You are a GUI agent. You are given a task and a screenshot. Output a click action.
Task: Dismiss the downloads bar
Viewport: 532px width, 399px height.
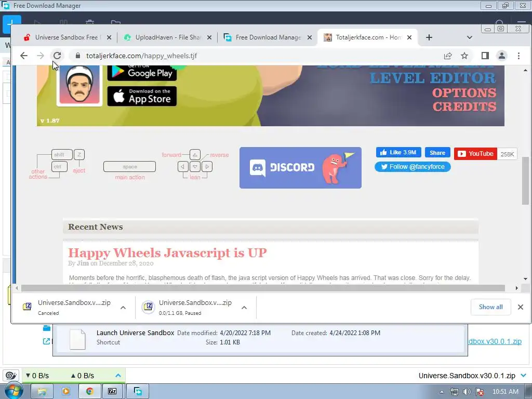[x=520, y=307]
